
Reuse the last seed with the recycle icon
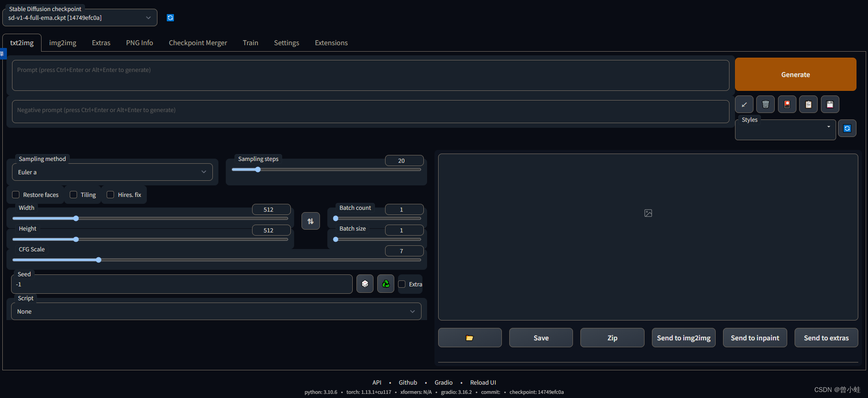coord(386,284)
